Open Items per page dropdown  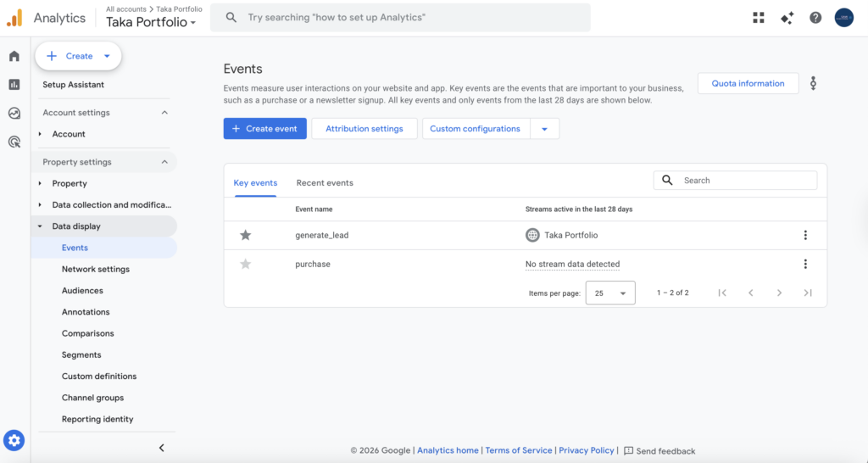tap(610, 293)
